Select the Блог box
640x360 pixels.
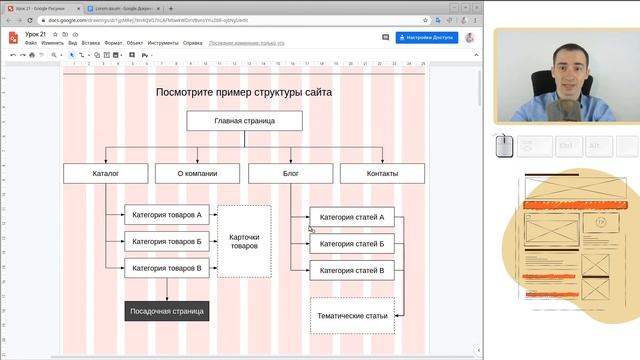291,173
